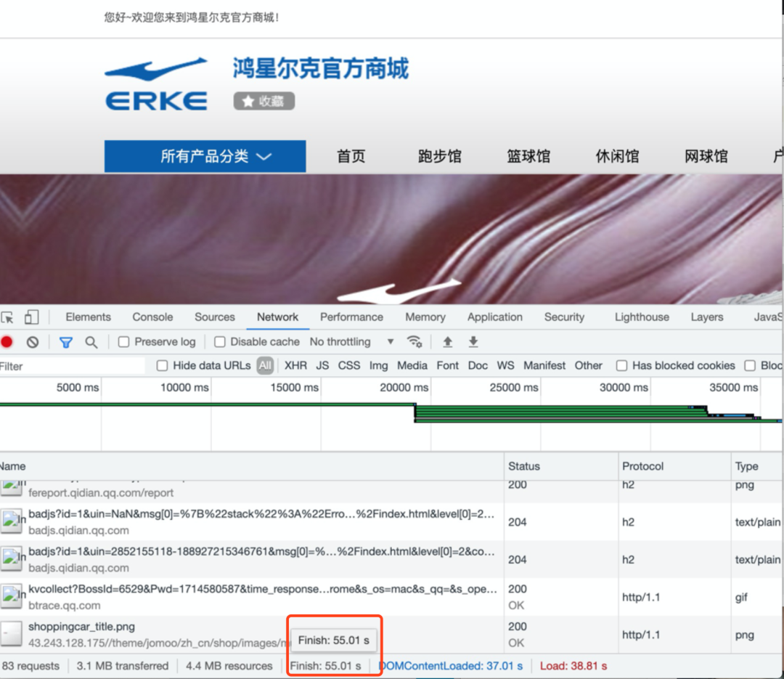Viewport: 784px width, 679px height.
Task: Toggle the network filter funnel icon
Action: pos(66,342)
